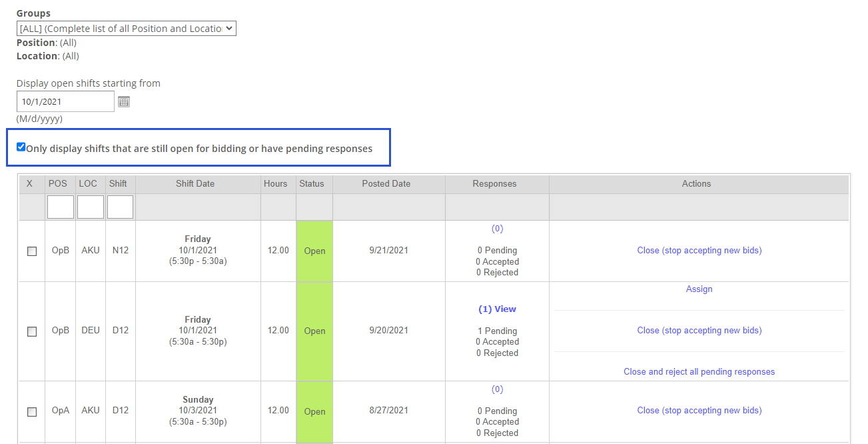Open the calendar date picker icon
The height and width of the screenshot is (444, 868).
coord(124,101)
